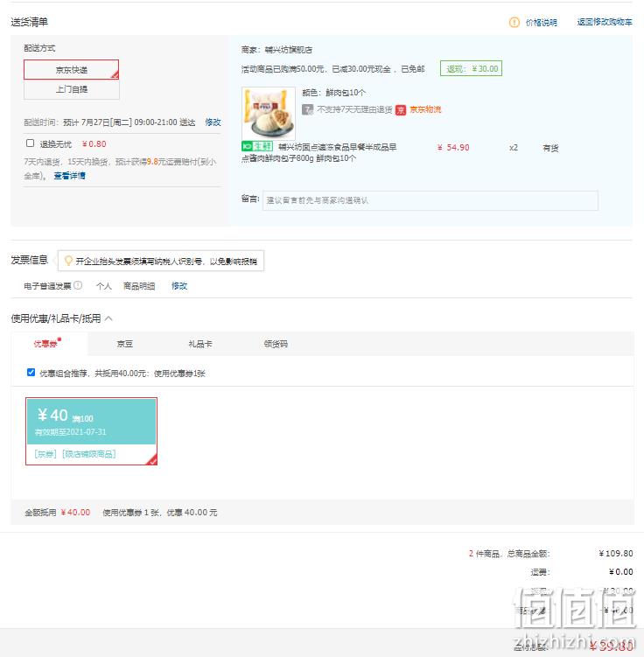The width and height of the screenshot is (644, 657).
Task: Click the 7-day no-return policy icon
Action: (307, 109)
